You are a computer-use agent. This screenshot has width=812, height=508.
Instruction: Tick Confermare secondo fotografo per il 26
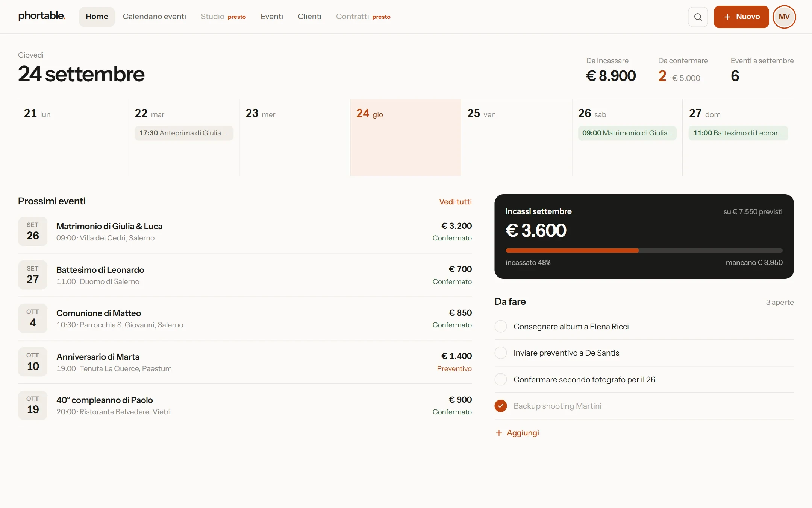point(501,379)
